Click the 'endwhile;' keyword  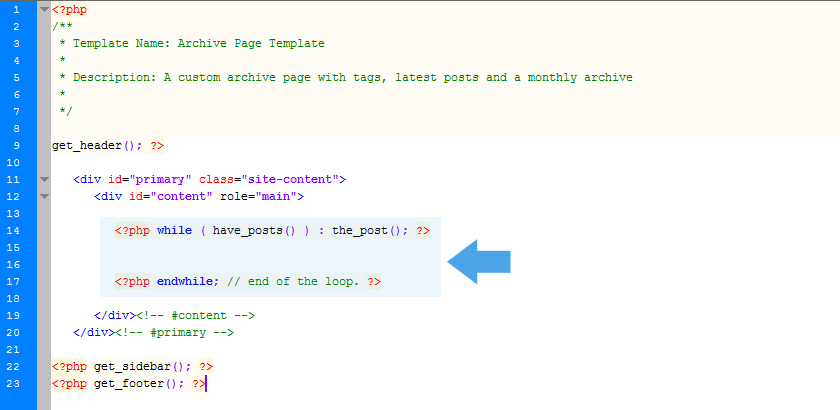click(188, 281)
